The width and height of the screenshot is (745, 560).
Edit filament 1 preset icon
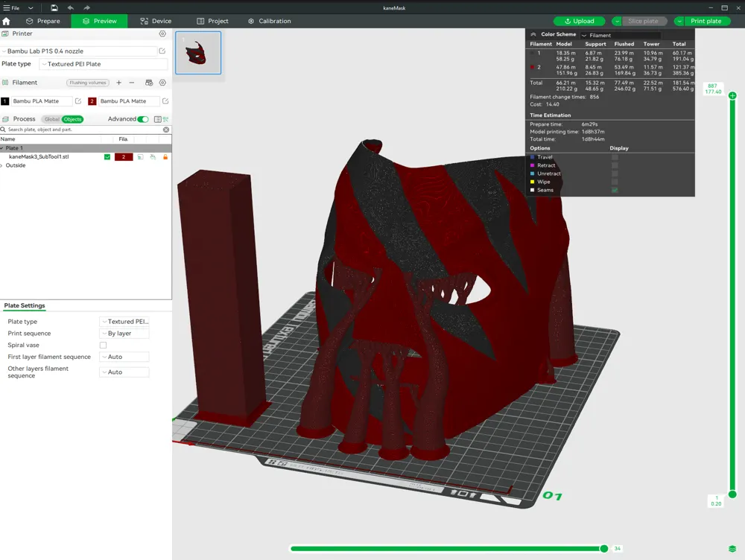pyautogui.click(x=78, y=101)
